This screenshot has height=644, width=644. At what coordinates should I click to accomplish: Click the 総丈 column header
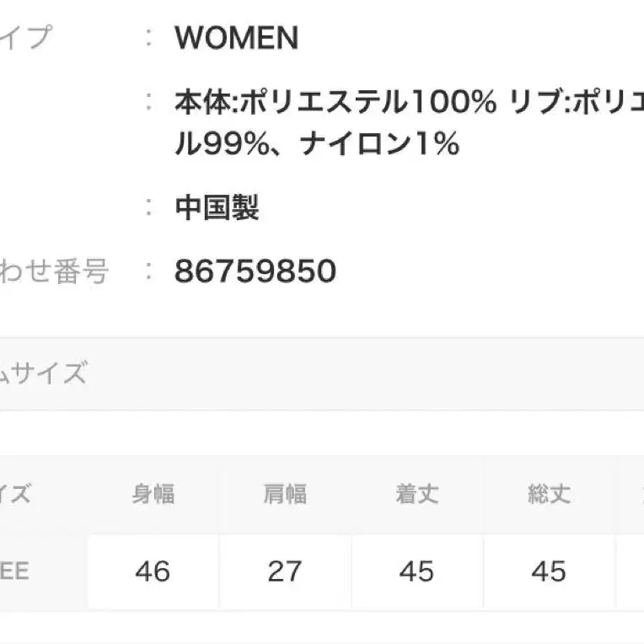[x=549, y=494]
